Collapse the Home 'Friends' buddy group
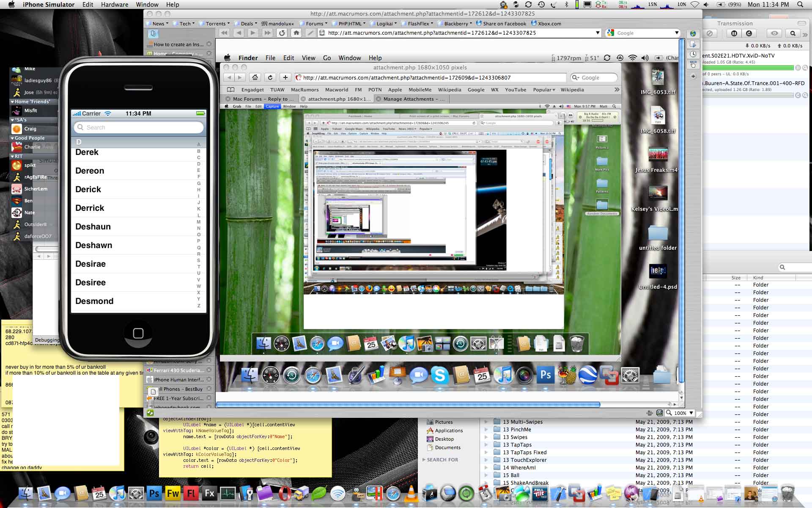This screenshot has height=508, width=812. coord(12,102)
